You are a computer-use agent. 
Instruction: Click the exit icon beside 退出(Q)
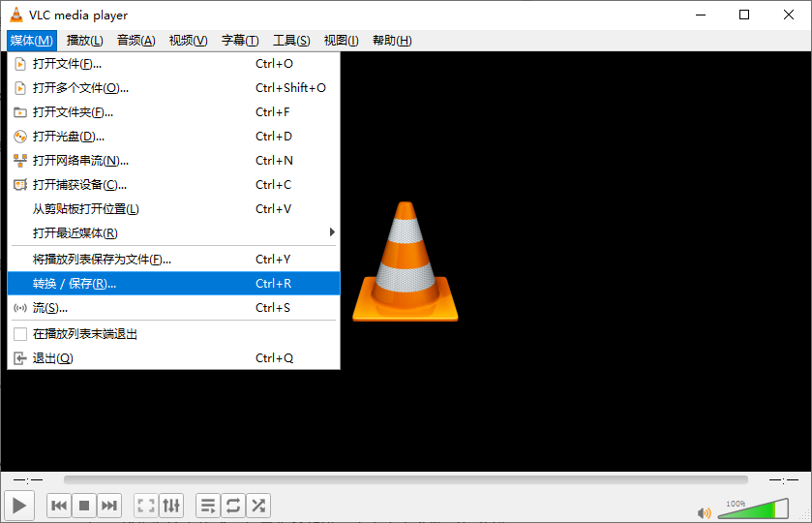[x=20, y=358]
